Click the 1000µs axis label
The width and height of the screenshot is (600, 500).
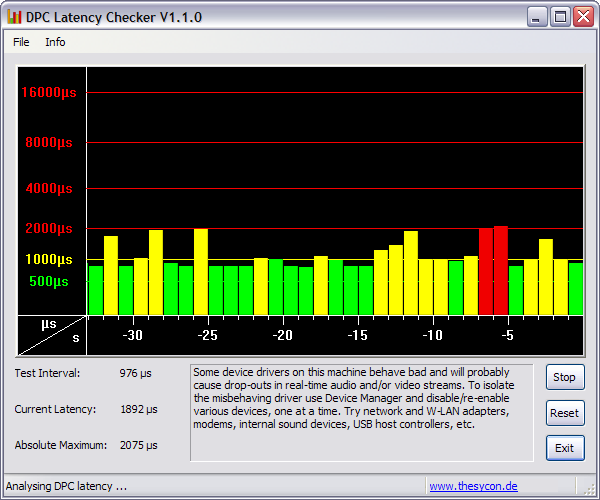pyautogui.click(x=49, y=259)
